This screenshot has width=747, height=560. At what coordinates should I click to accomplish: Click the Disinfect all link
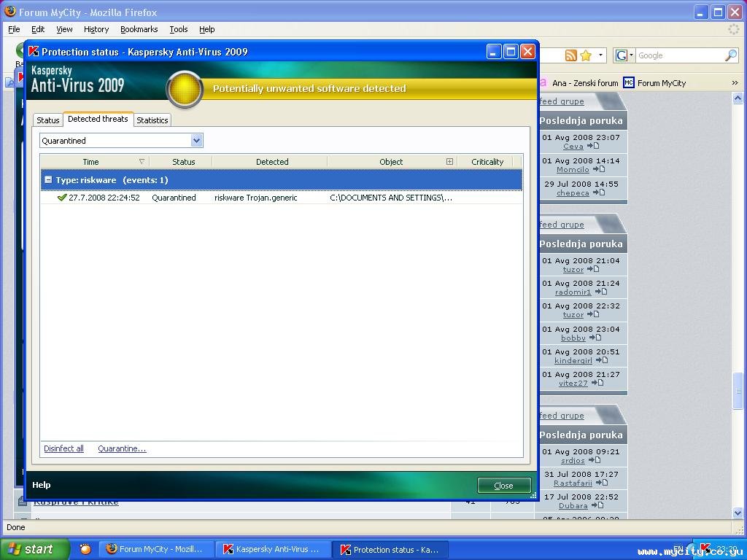point(64,448)
